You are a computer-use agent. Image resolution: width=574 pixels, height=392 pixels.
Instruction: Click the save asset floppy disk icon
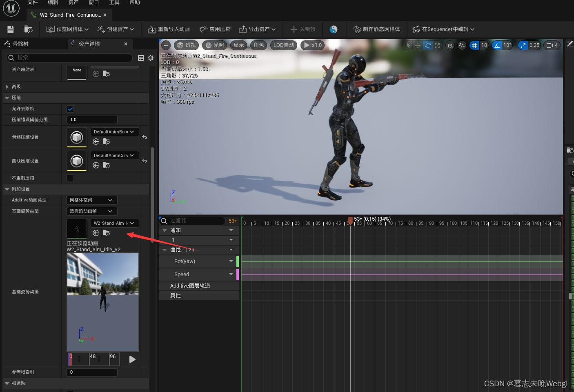(x=11, y=29)
